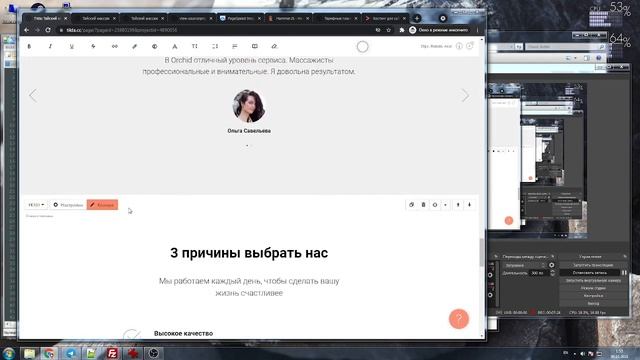The width and height of the screenshot is (640, 360).
Task: Apply strikethrough in Tilda text toolbar
Action: click(x=93, y=47)
